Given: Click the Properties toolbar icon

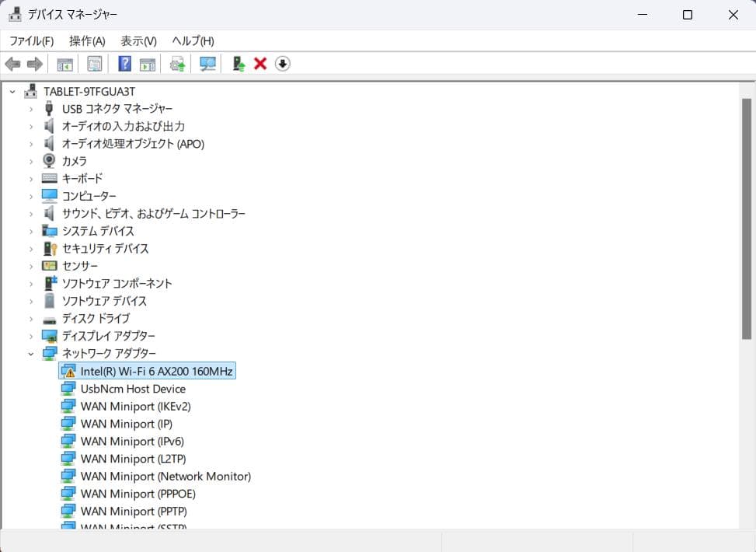Looking at the screenshot, I should (95, 64).
